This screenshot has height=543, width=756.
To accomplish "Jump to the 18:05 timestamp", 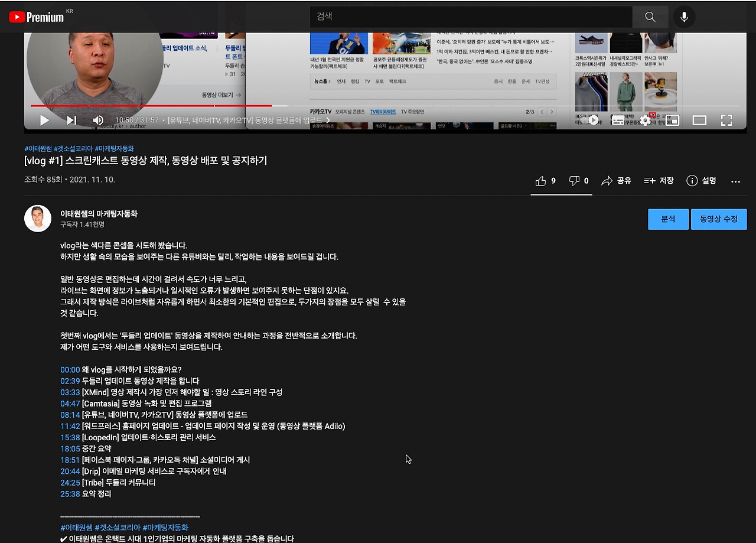I will [x=70, y=448].
